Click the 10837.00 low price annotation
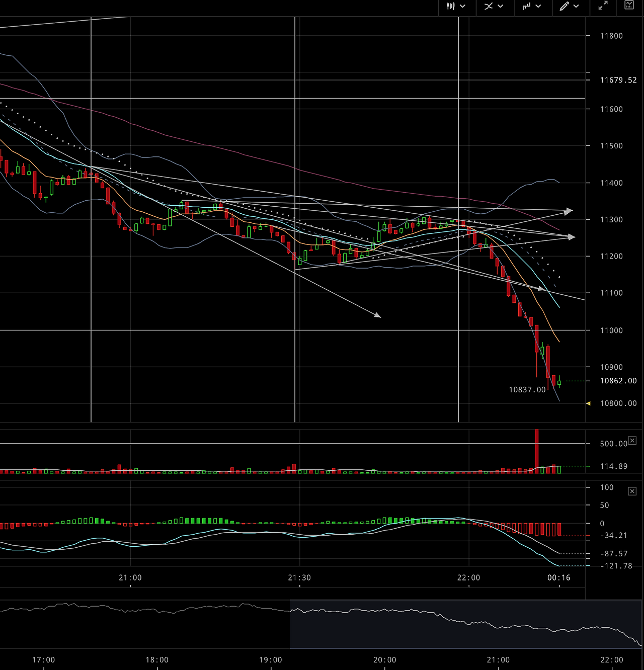The height and width of the screenshot is (670, 644). tap(527, 390)
